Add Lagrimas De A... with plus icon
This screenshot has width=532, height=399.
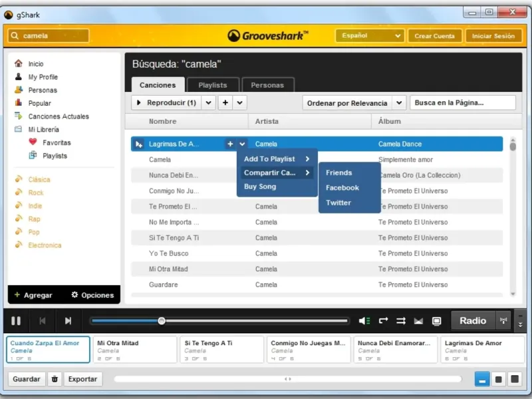[x=230, y=144]
